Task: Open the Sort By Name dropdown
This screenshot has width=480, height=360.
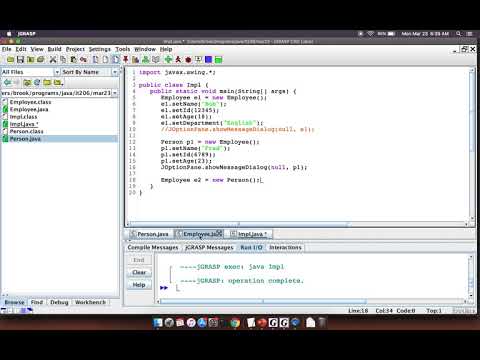Action: click(115, 72)
